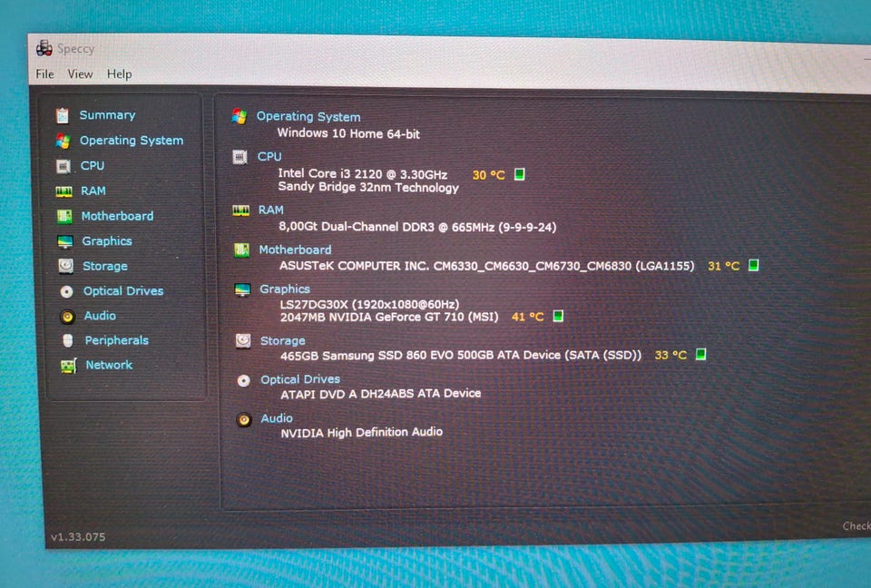The height and width of the screenshot is (588, 871).
Task: Open the View menu
Action: coord(80,73)
